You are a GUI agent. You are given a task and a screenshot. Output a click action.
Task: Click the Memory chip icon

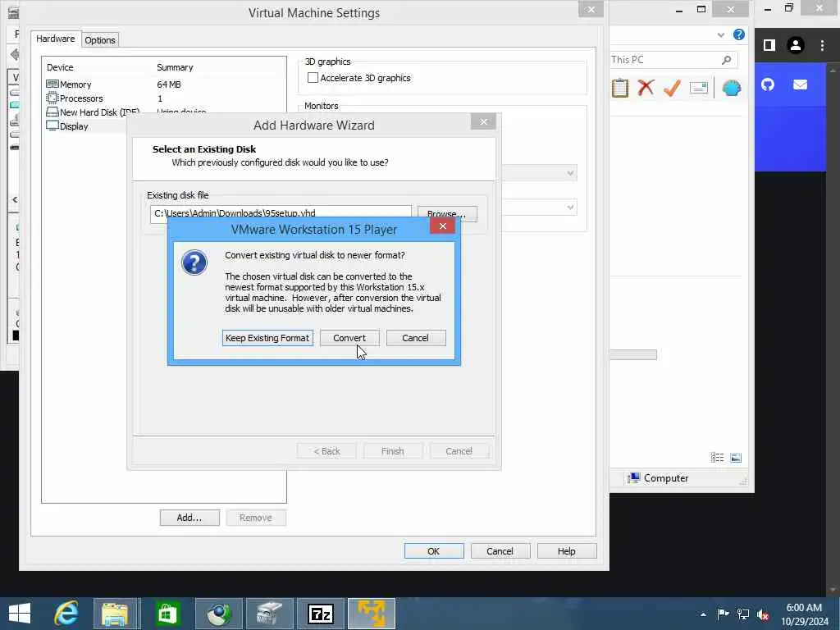point(52,84)
